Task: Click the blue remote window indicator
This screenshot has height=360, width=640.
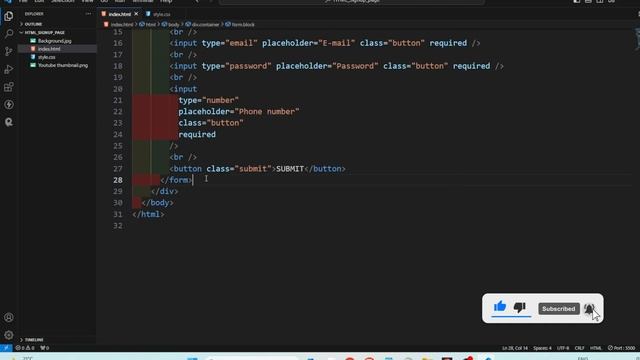Action: 6,348
